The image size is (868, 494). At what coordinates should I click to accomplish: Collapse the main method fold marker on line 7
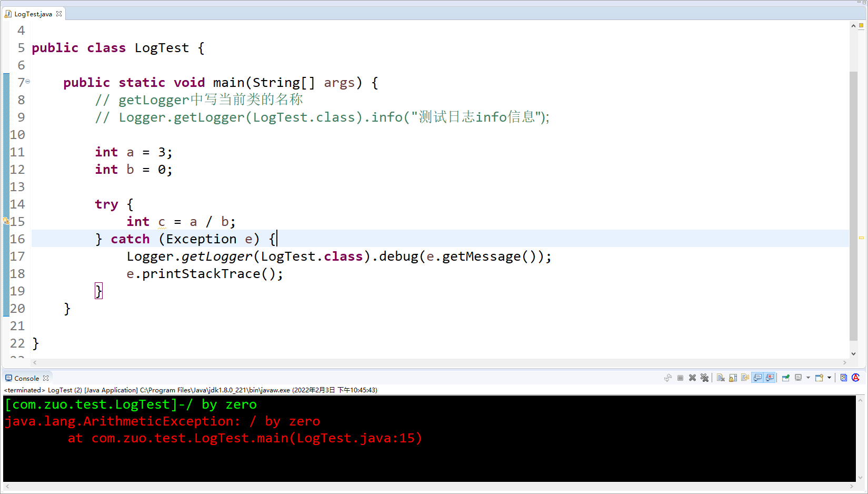28,82
